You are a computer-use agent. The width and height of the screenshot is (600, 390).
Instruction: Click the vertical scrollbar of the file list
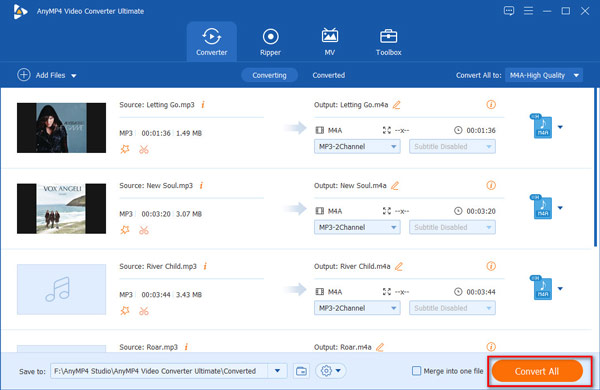(595, 167)
